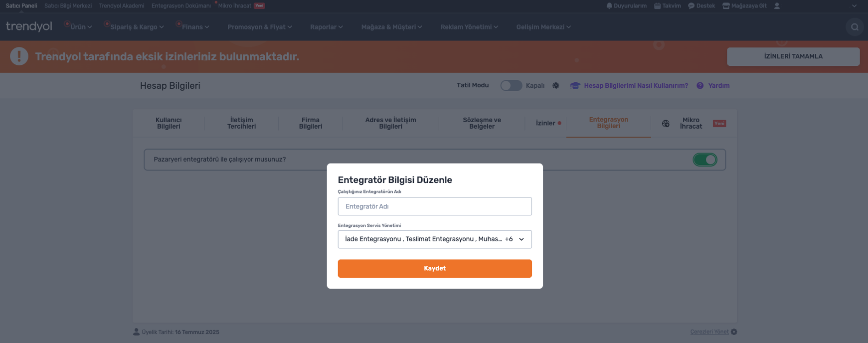Toggle the Pazaryeri entegratörü switch

[704, 160]
